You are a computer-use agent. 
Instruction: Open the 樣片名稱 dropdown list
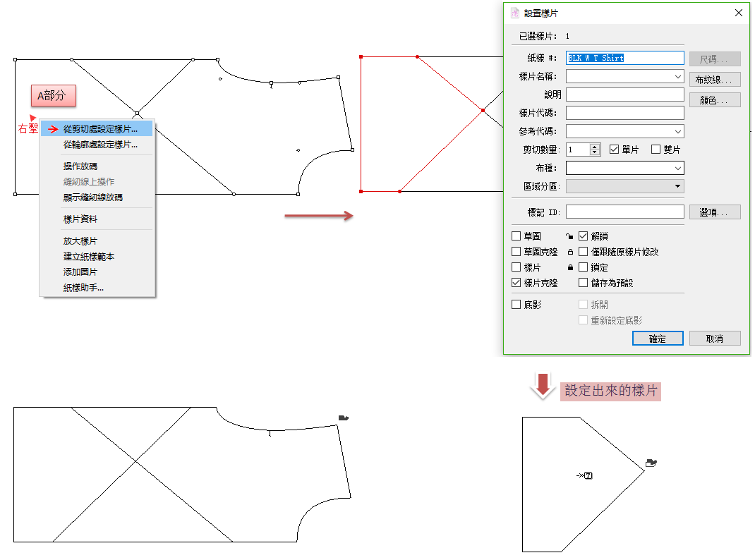(x=677, y=76)
